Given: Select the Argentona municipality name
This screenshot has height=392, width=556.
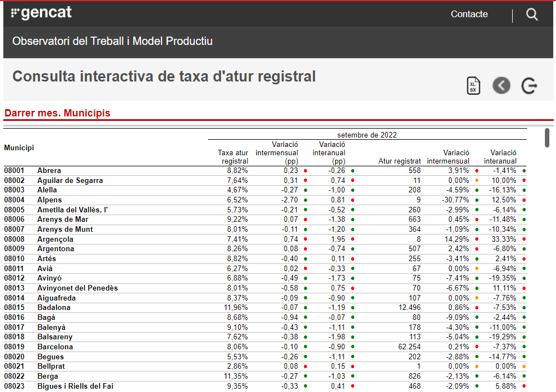Looking at the screenshot, I should tap(56, 249).
